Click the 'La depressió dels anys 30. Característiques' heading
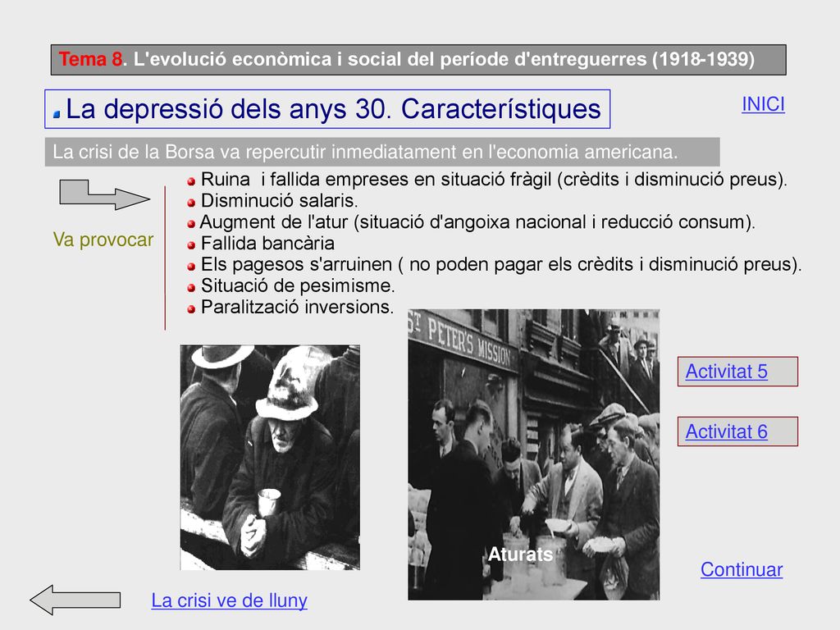The width and height of the screenshot is (840, 630). [x=327, y=109]
